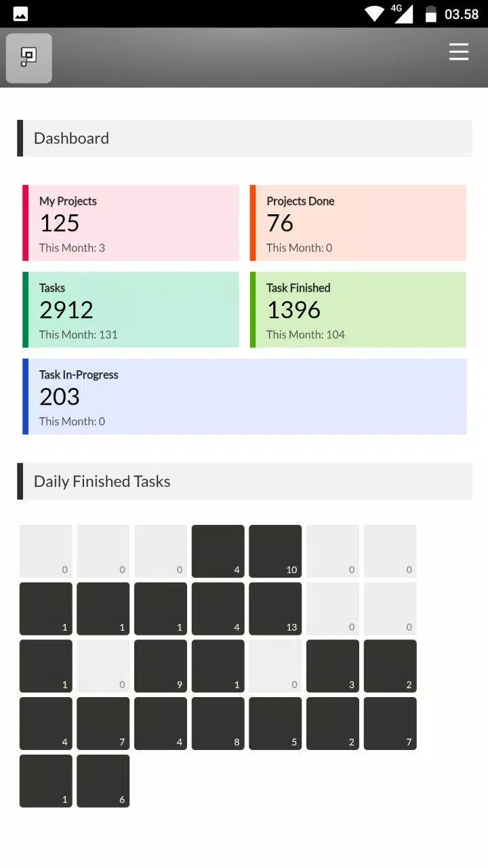The height and width of the screenshot is (868, 488).
Task: Select the day tile showing 5 tasks
Action: click(275, 724)
